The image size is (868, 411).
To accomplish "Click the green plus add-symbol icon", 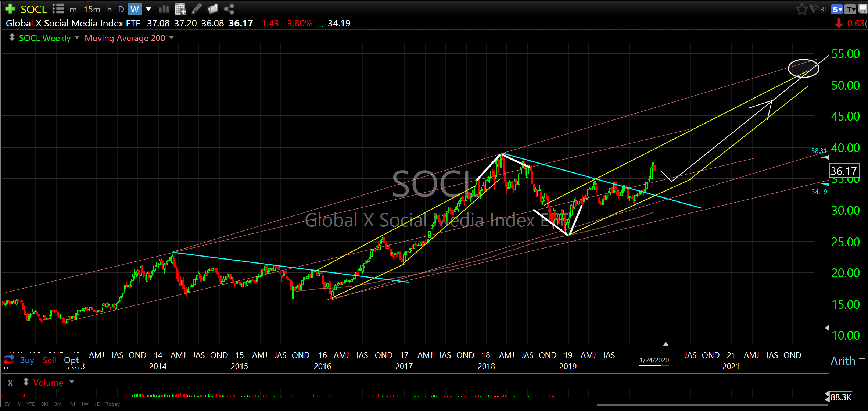I will point(10,9).
